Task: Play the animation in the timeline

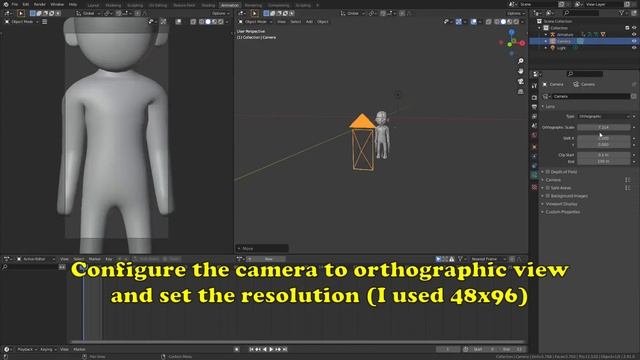Action: tap(271, 349)
